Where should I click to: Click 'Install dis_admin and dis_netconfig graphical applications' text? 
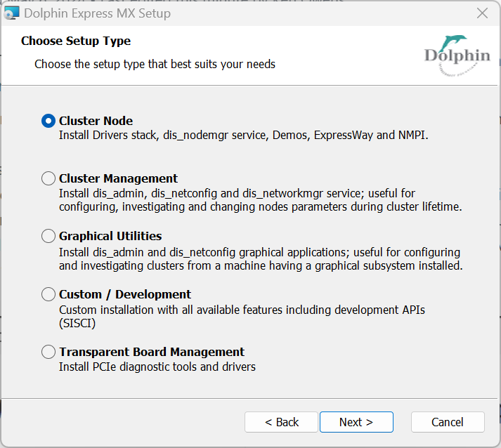(261, 258)
